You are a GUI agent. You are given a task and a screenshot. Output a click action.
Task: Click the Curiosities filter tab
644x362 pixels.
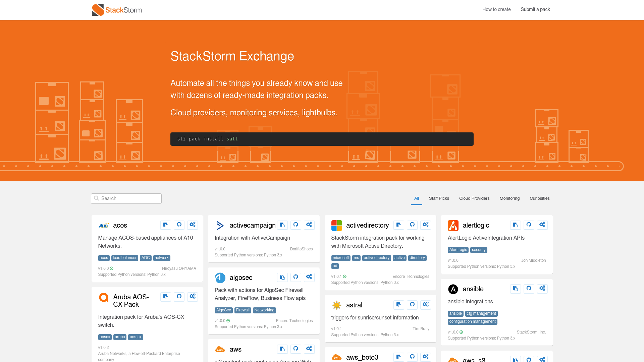[540, 198]
